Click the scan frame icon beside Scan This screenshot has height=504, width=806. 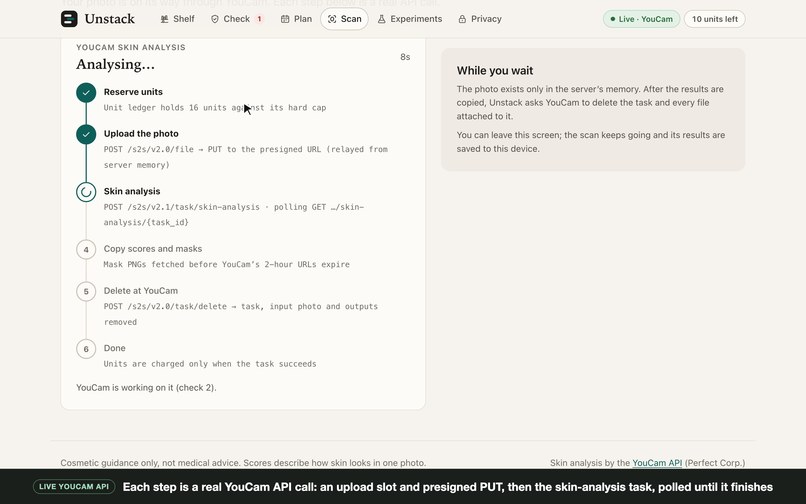click(x=332, y=19)
